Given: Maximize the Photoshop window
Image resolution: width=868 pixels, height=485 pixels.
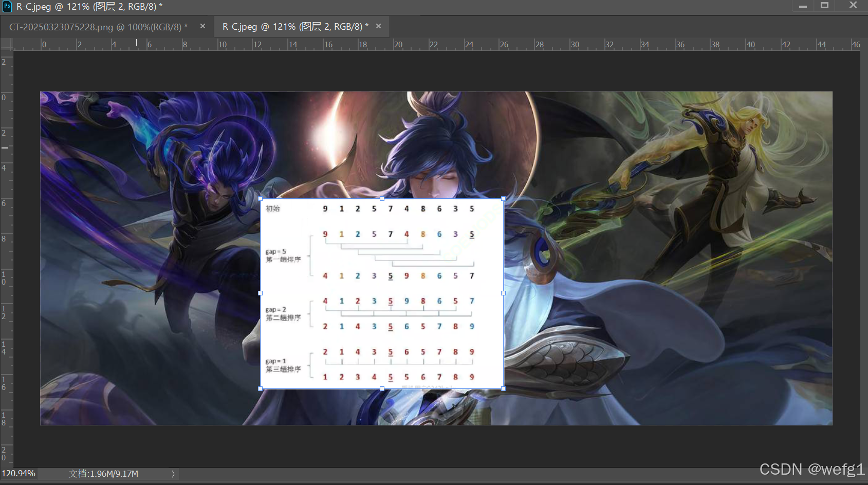Looking at the screenshot, I should pos(824,6).
